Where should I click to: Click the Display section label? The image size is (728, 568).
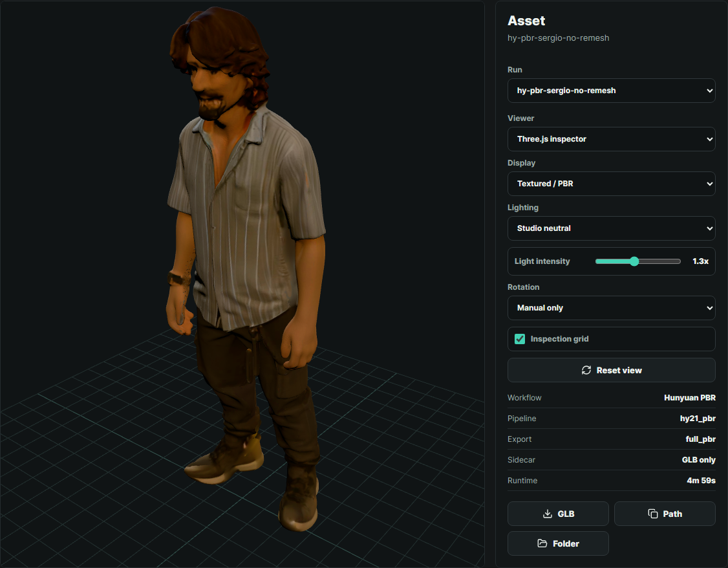pos(521,163)
